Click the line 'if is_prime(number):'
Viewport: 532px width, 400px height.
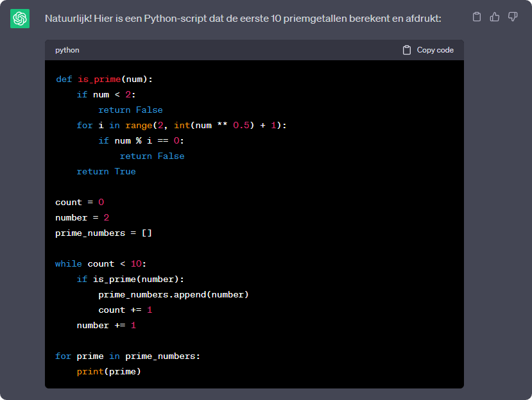[x=130, y=279]
